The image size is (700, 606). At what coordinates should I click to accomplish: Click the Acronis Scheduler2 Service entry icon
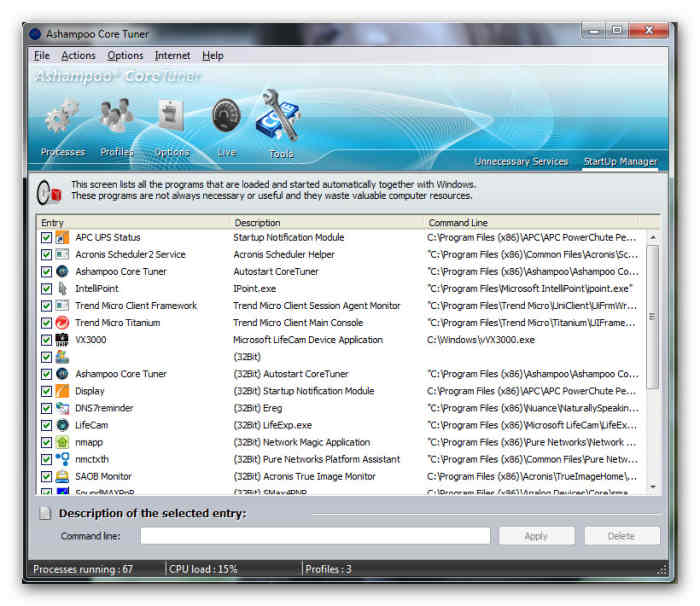62,255
